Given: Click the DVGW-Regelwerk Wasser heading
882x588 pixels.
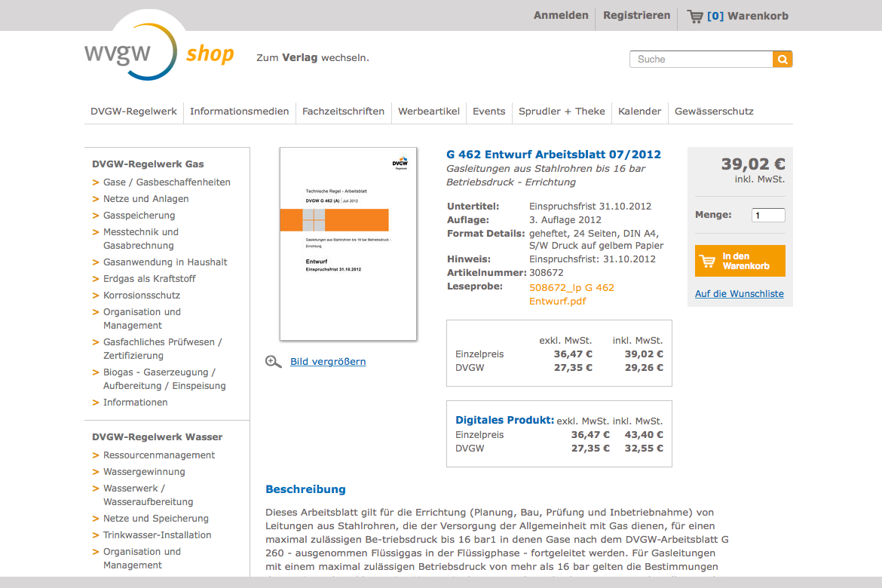Looking at the screenshot, I should click(x=157, y=437).
